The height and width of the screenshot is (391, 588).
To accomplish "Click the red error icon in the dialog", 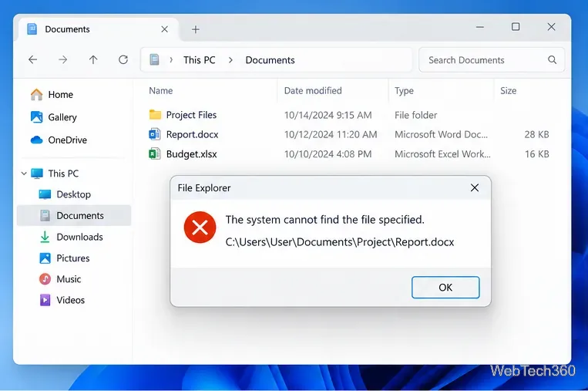I will 200,227.
